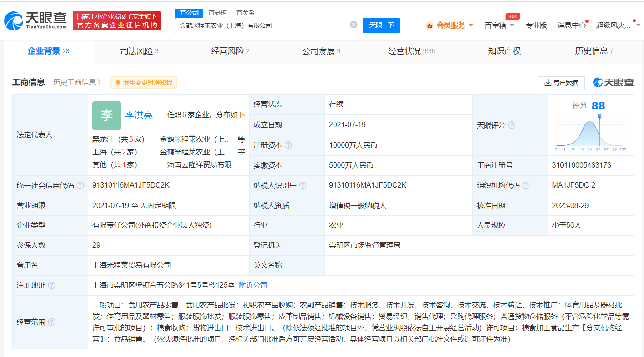Viewport: 644px width, 357px height.
Task: Click the 李 avatar of legal representative
Action: pos(106,115)
